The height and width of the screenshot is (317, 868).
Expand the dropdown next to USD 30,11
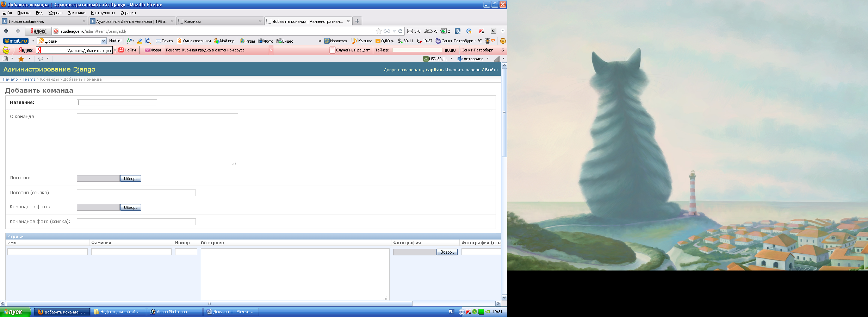(x=451, y=59)
